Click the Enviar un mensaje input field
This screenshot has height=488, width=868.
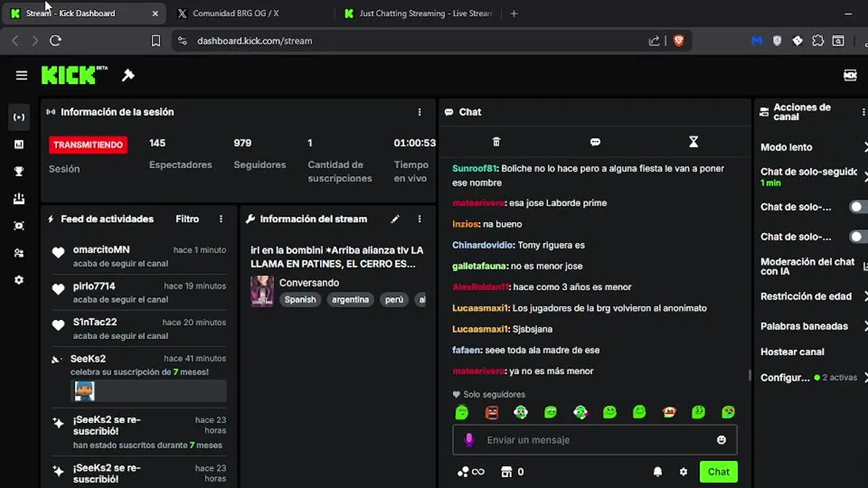(x=595, y=440)
